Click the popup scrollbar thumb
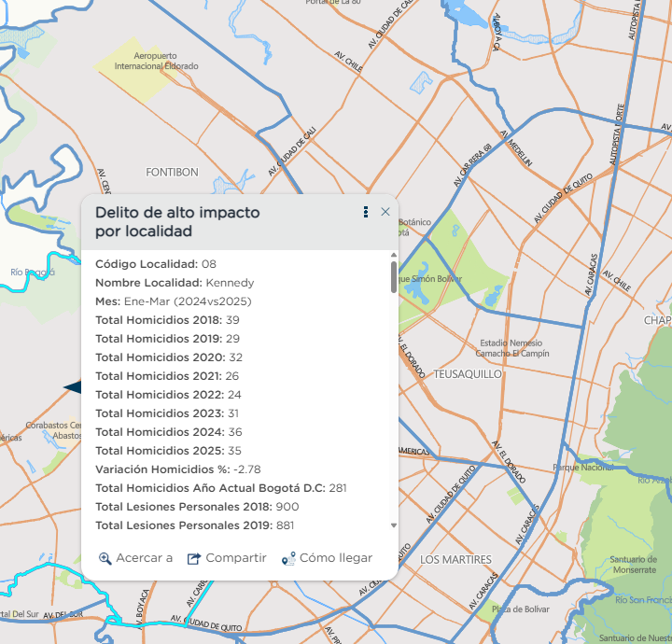 [x=393, y=277]
